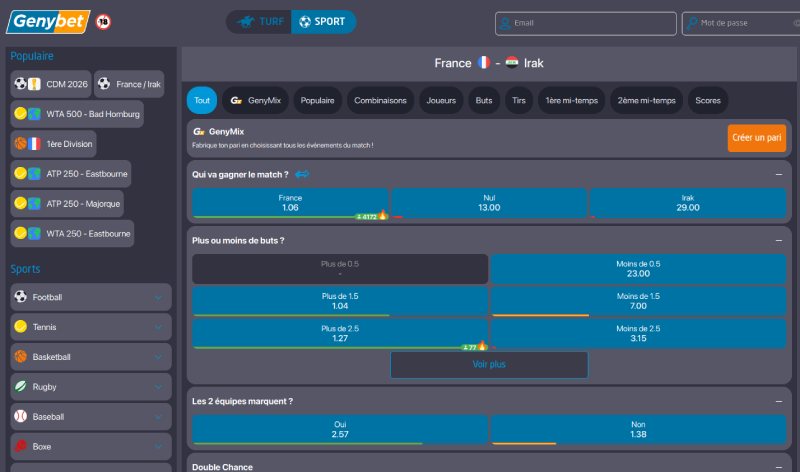
Task: Collapse Qui va gagner le match section
Action: coord(779,175)
